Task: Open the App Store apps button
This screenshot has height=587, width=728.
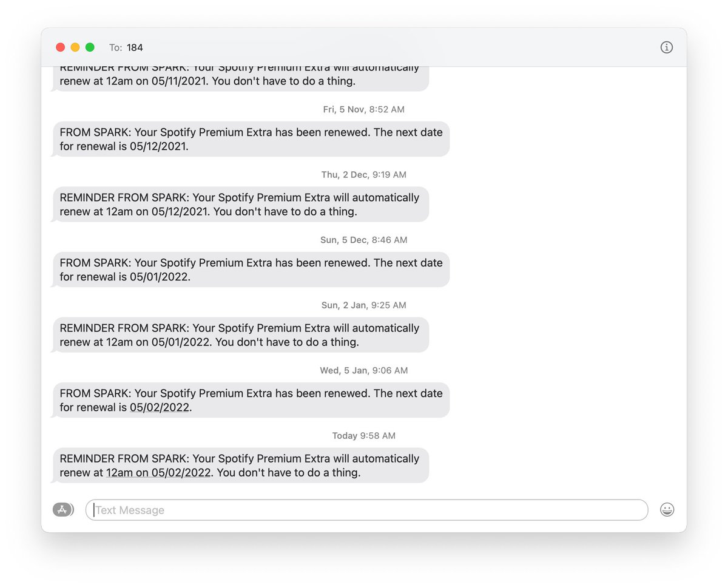Action: (63, 510)
